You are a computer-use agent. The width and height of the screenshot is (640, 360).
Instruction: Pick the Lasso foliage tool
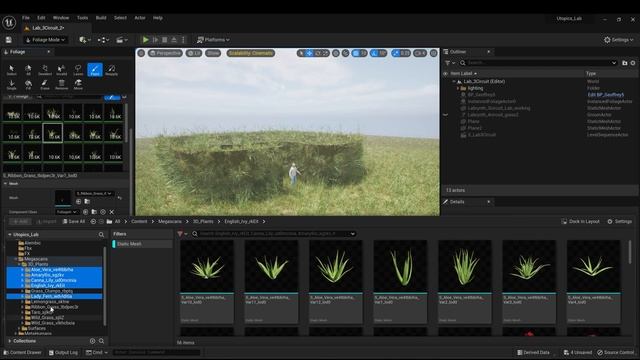78,70
